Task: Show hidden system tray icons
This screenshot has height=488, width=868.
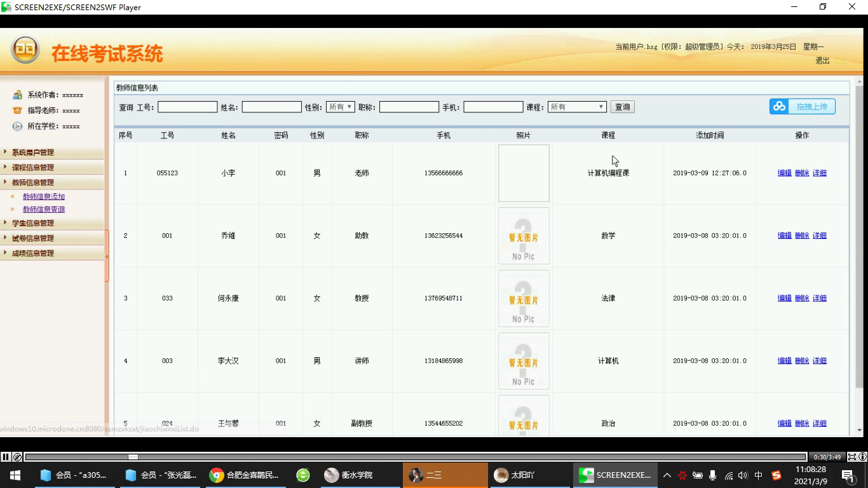Action: point(667,475)
